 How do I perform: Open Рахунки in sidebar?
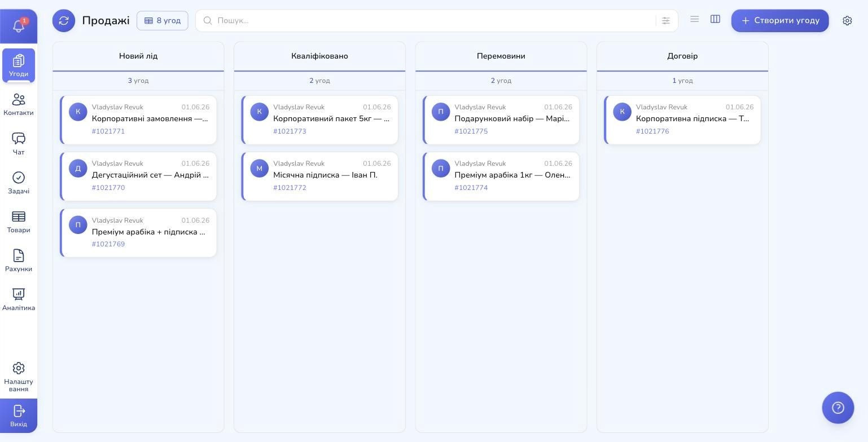(x=19, y=260)
